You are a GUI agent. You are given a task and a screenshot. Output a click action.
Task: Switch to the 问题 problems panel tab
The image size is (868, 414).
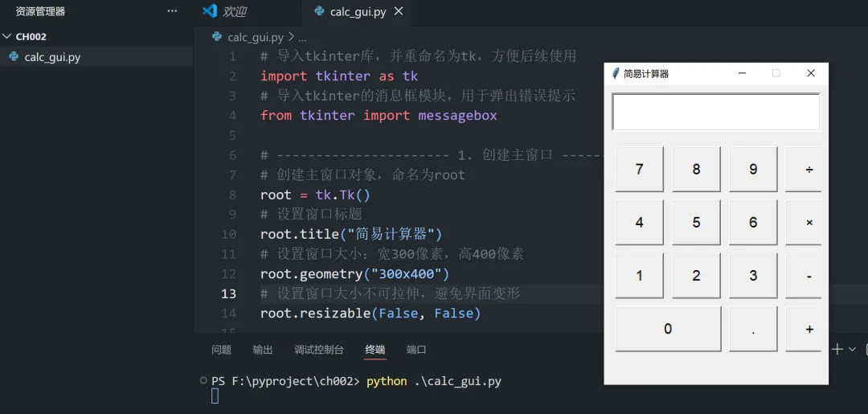point(222,350)
